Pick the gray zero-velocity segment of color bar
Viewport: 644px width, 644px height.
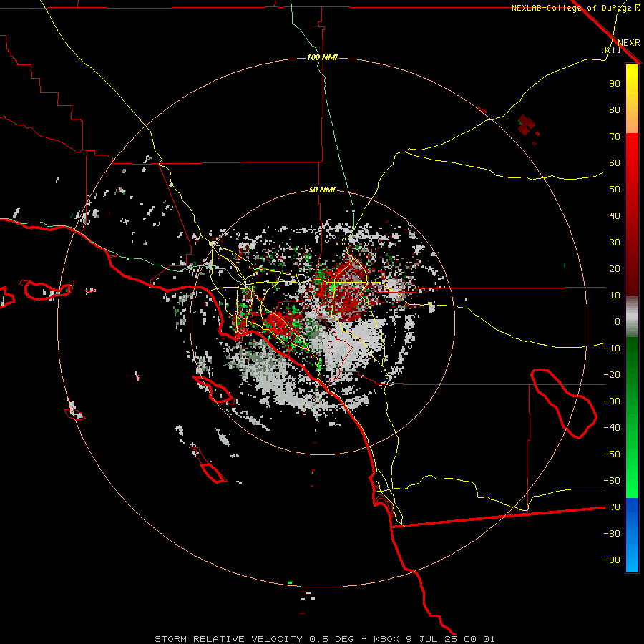[x=632, y=318]
